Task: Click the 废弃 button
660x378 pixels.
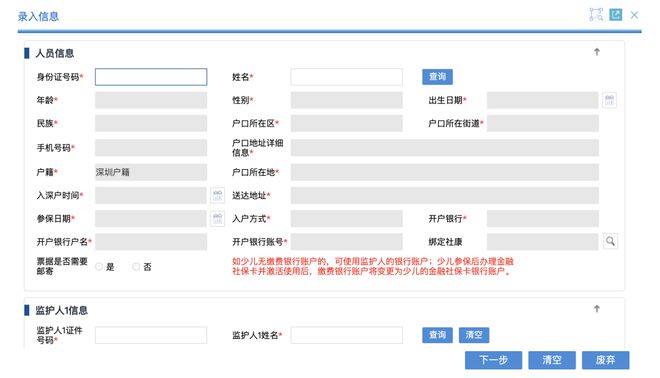Action: pos(605,360)
